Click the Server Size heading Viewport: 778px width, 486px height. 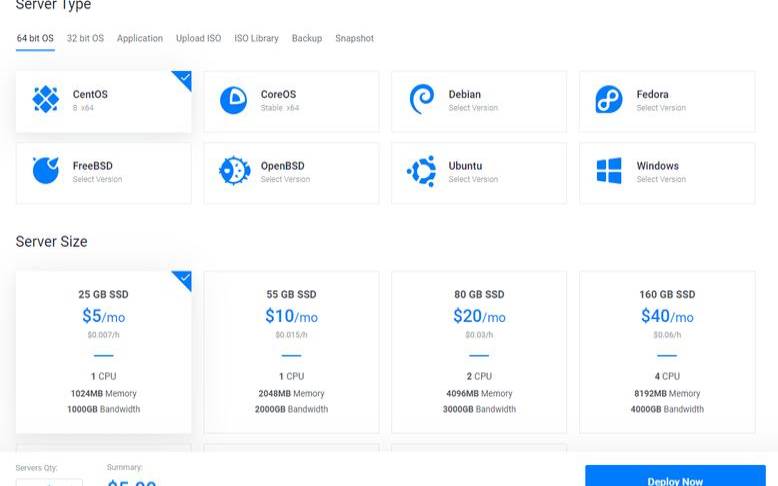click(52, 241)
